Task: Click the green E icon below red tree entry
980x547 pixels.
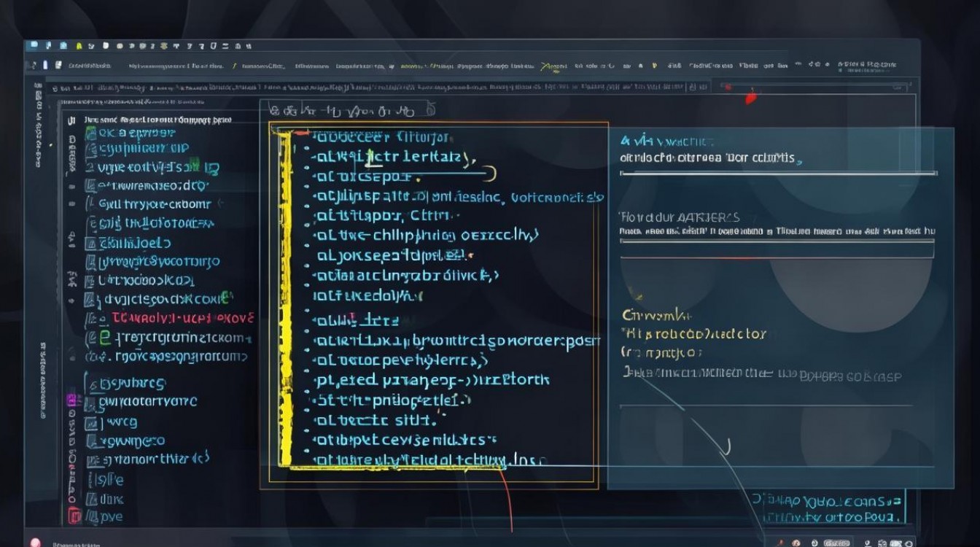Action: [x=105, y=337]
